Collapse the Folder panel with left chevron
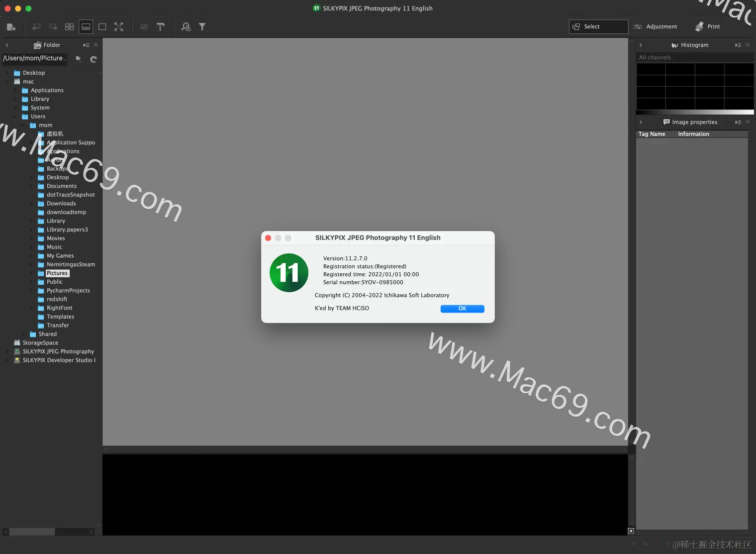The height and width of the screenshot is (554, 756). [x=7, y=45]
